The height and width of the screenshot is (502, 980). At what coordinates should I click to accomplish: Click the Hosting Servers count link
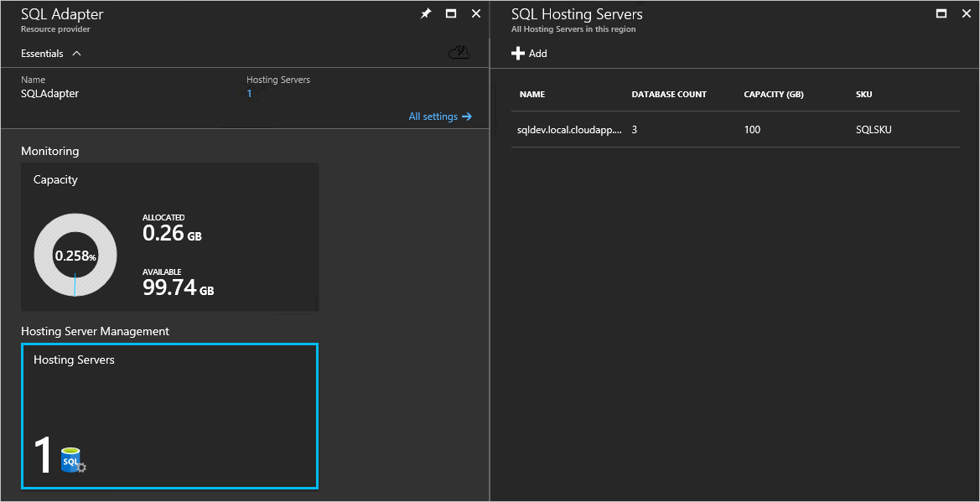click(248, 94)
